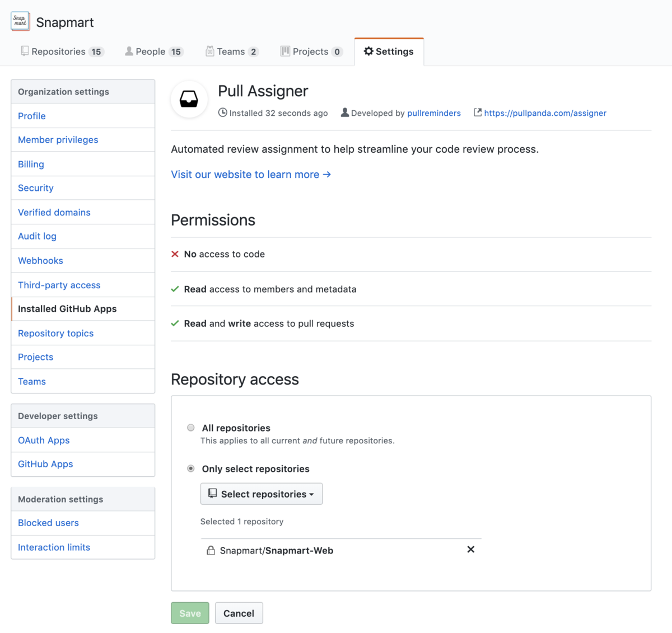Remove Snapmart-Web repository with the X

[471, 550]
